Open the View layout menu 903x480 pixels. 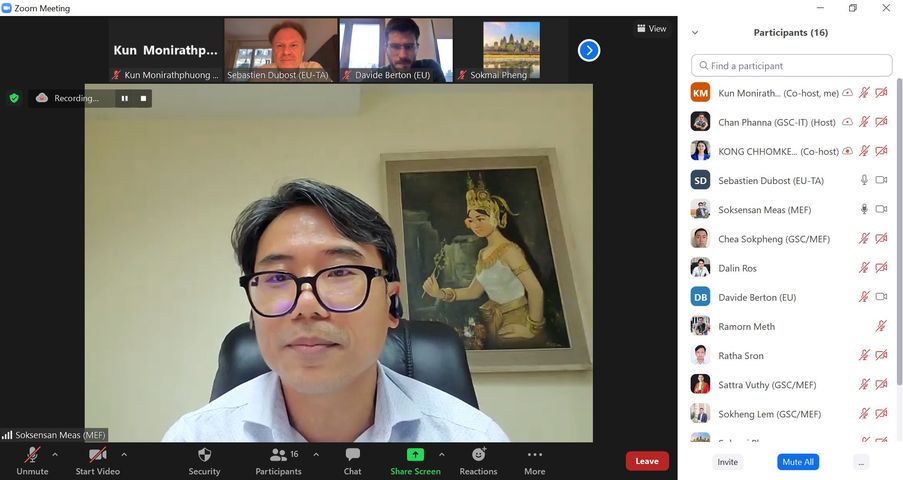[x=652, y=29]
